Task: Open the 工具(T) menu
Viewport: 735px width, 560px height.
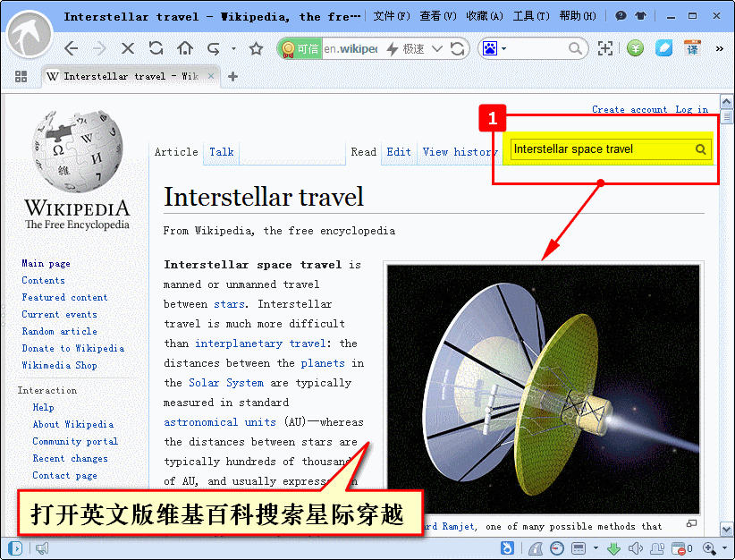Action: [x=531, y=16]
